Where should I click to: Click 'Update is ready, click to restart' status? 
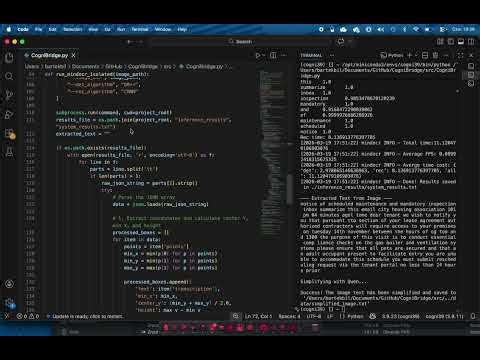click(x=85, y=316)
